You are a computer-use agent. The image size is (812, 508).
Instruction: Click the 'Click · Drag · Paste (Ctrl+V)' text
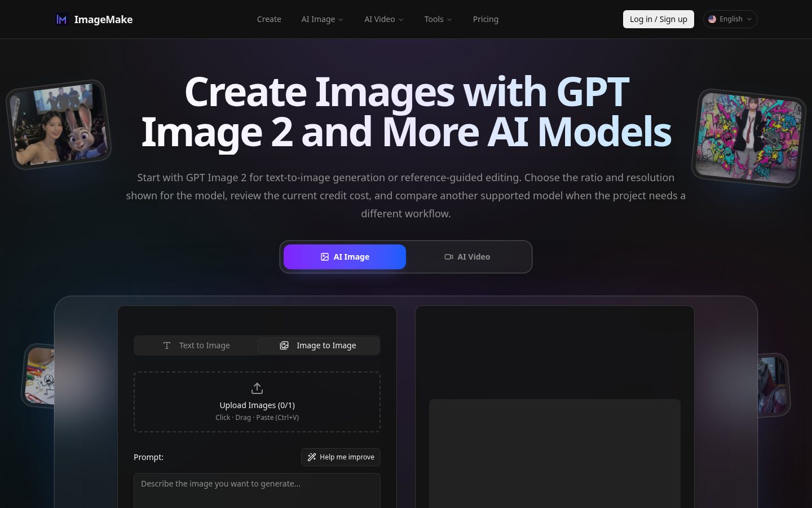[x=257, y=418]
